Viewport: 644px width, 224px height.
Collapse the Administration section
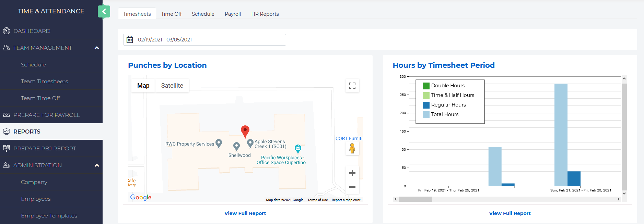pyautogui.click(x=97, y=165)
